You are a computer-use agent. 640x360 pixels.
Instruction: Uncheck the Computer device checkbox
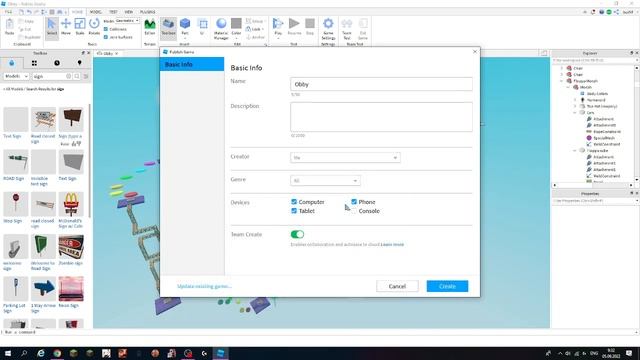pos(294,202)
